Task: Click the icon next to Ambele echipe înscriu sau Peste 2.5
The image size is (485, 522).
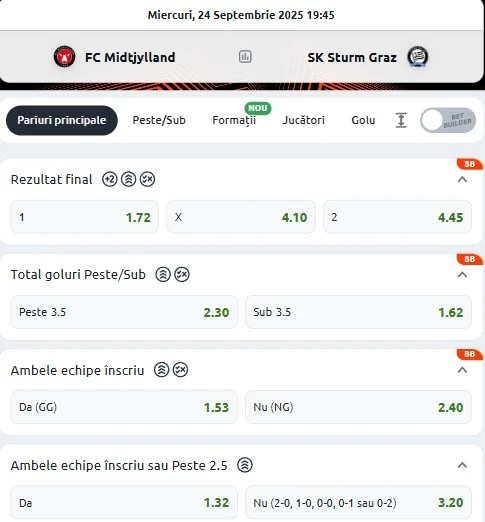Action: 245,465
